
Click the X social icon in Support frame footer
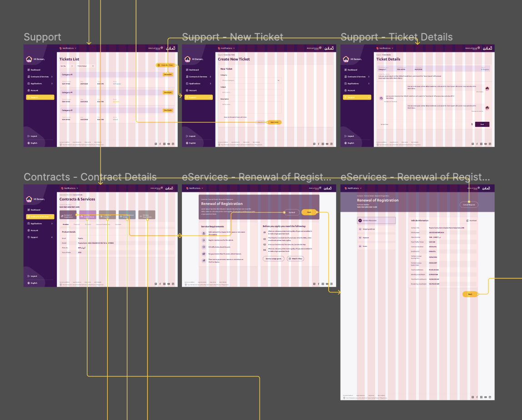coord(156,144)
